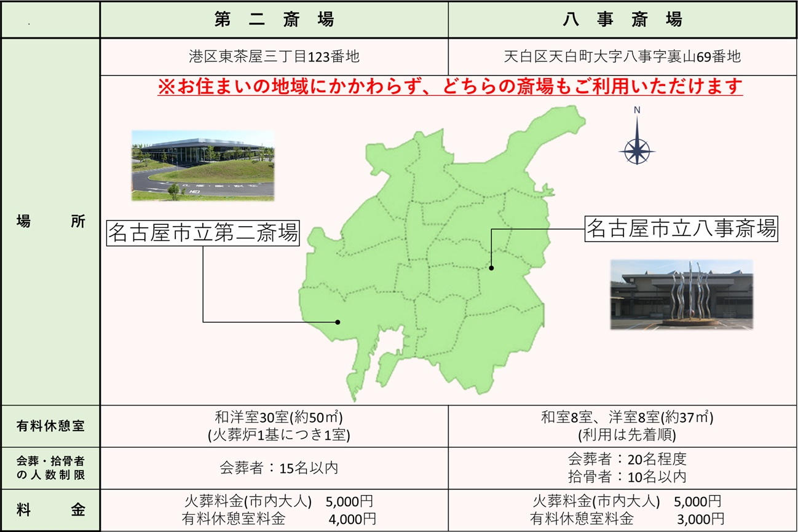Select the address 港区東茶屋三丁目123番地
The height and width of the screenshot is (532, 798).
[274, 57]
